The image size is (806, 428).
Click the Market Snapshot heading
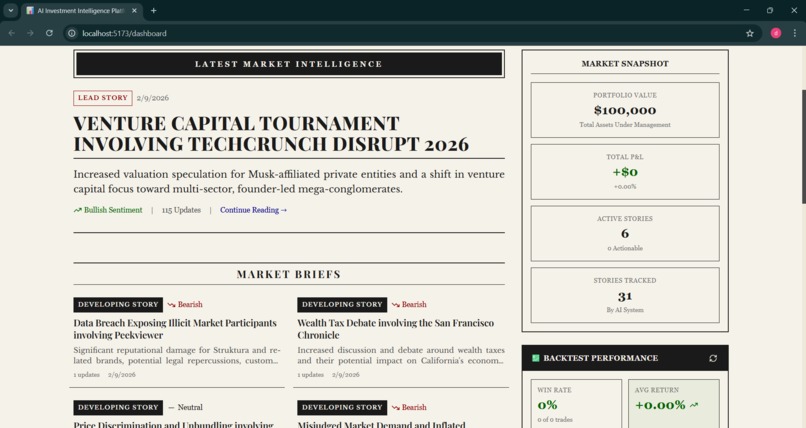[625, 64]
